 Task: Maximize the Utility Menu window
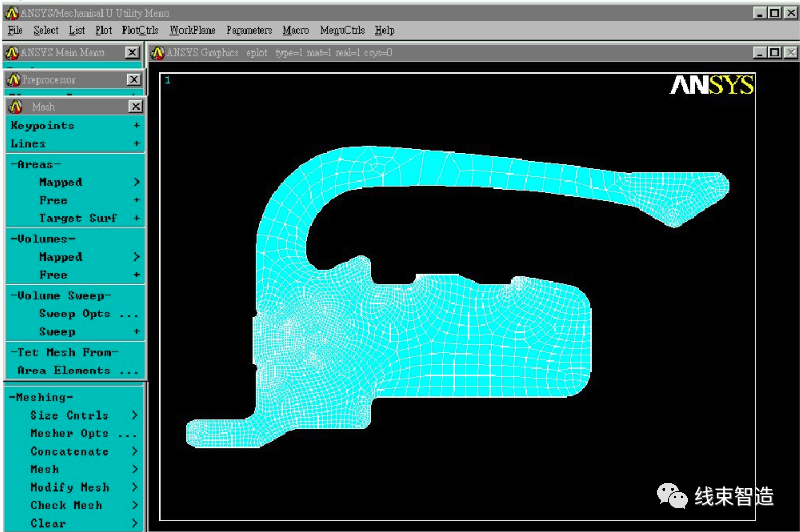774,13
